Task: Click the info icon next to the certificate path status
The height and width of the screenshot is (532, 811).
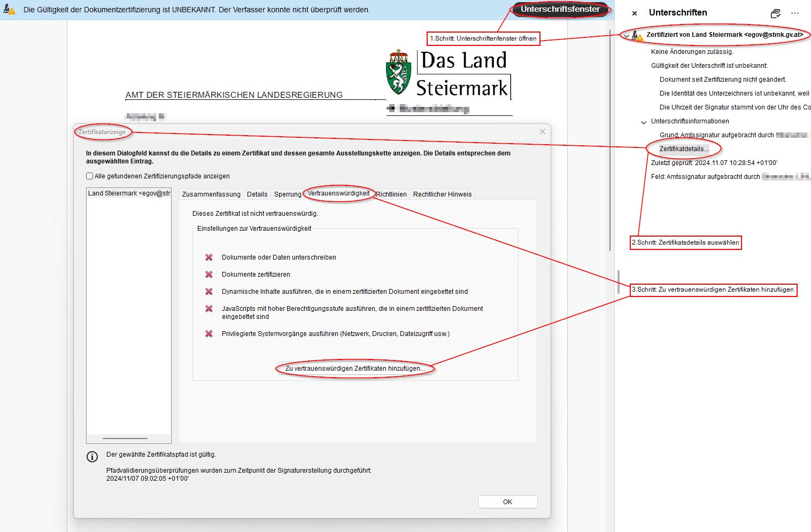Action: click(92, 457)
